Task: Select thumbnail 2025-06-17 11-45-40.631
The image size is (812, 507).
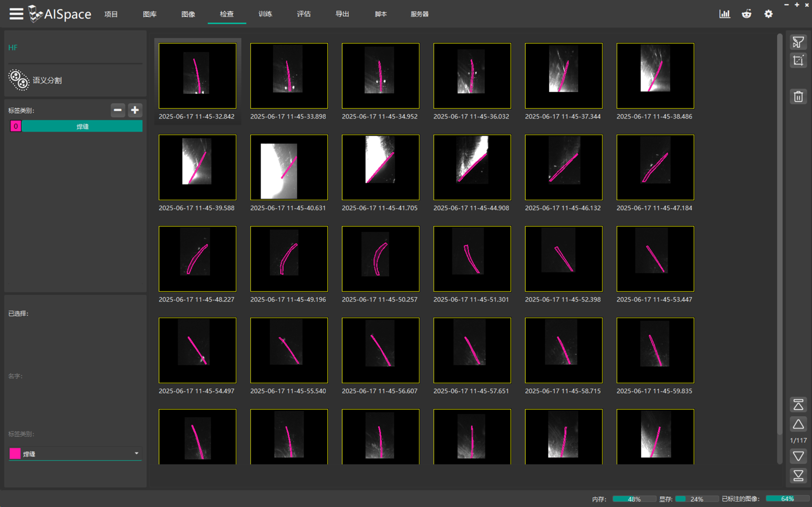Action: 289,167
